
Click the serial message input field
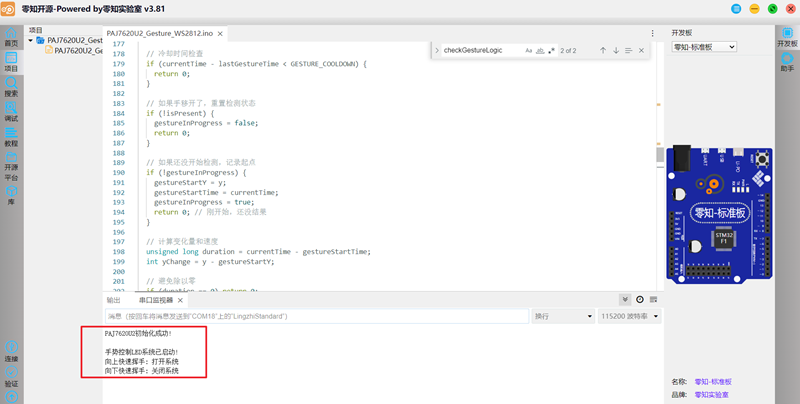click(316, 316)
